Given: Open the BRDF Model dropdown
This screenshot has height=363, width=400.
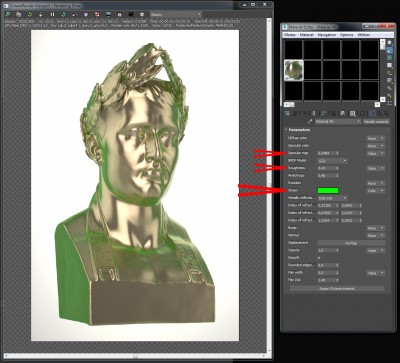Looking at the screenshot, I should 332,161.
